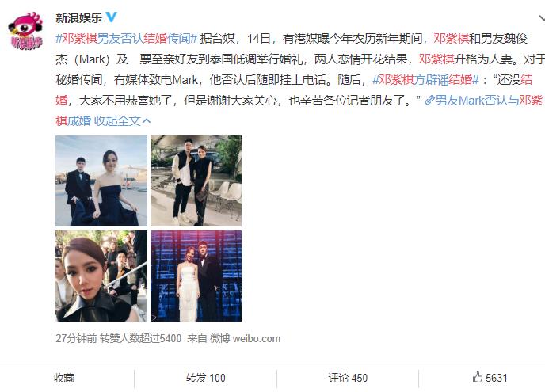The image size is (545, 392).
Task: View photo of couple standing near white chairs
Action: [x=196, y=181]
